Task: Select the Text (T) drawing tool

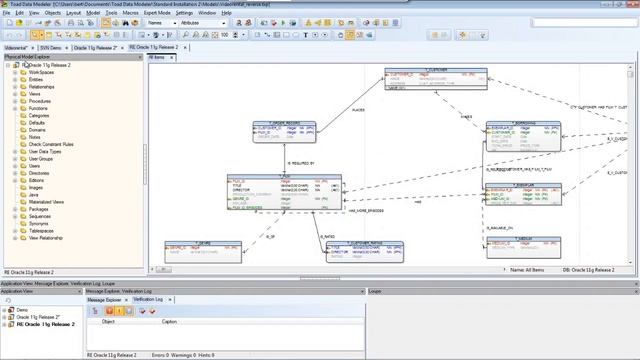Action: click(x=305, y=35)
